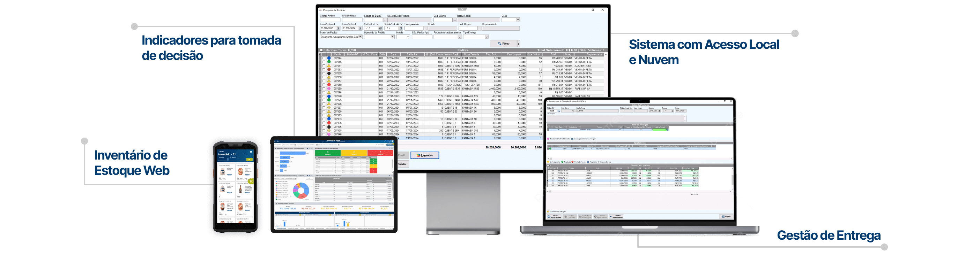This screenshot has height=255, width=980.
Task: Check the box for order 007138
Action: tap(324, 131)
